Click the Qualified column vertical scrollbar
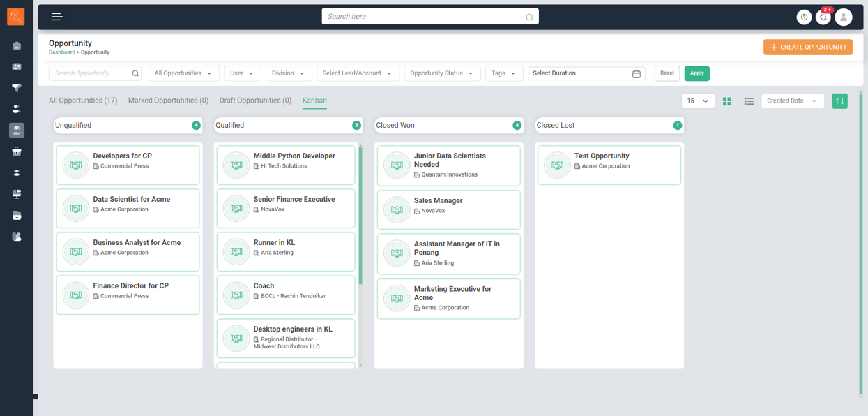 360,216
